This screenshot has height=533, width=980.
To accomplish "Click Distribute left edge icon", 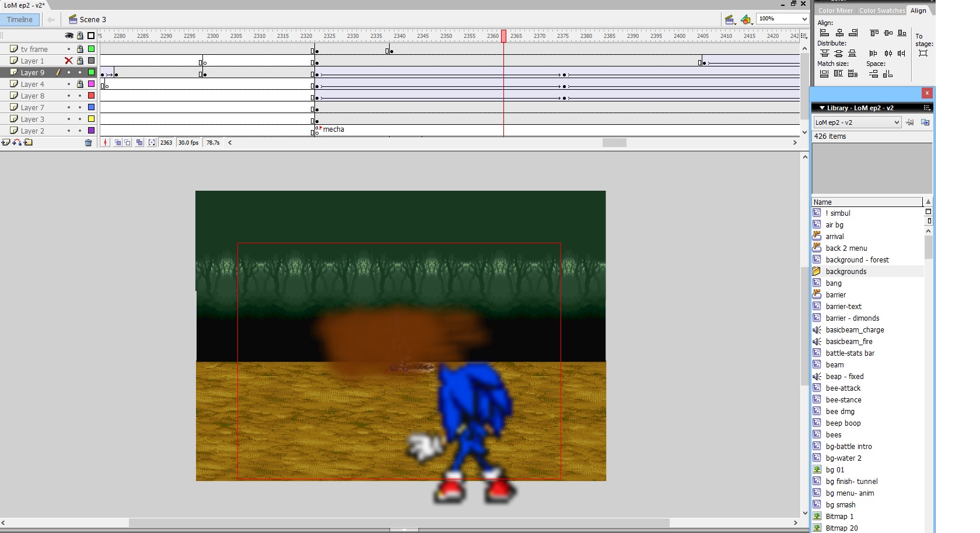I will (873, 53).
